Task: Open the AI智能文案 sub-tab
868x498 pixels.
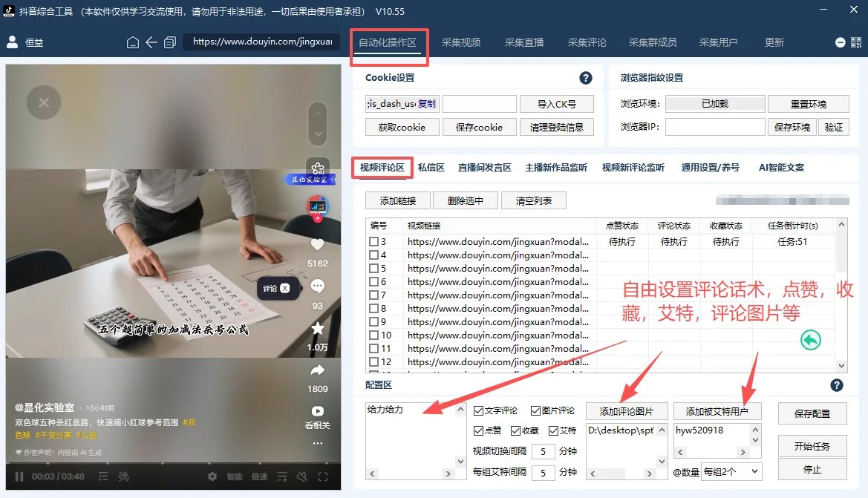Action: [781, 168]
